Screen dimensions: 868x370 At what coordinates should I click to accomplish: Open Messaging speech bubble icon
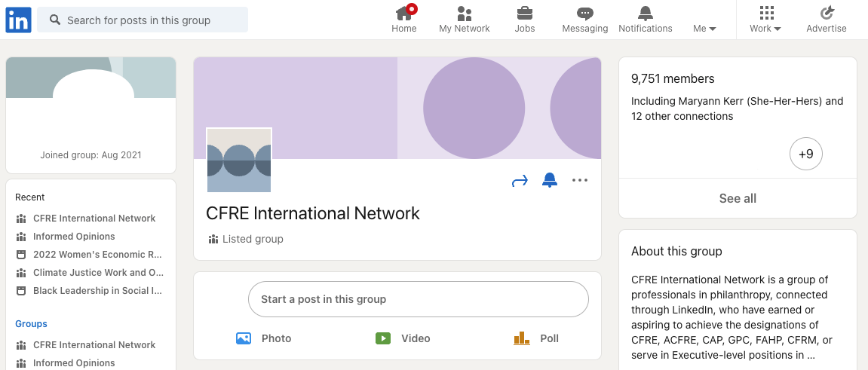(585, 14)
